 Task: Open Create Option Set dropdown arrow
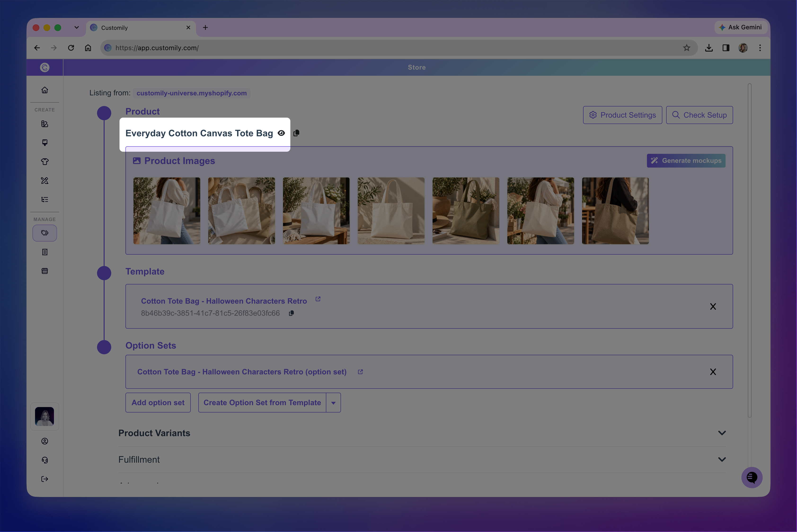point(333,403)
